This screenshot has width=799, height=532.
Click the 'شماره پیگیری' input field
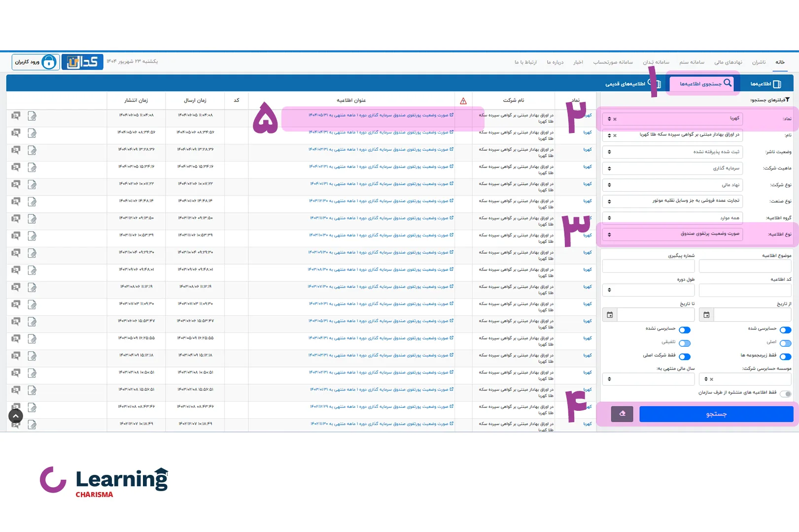[648, 266]
